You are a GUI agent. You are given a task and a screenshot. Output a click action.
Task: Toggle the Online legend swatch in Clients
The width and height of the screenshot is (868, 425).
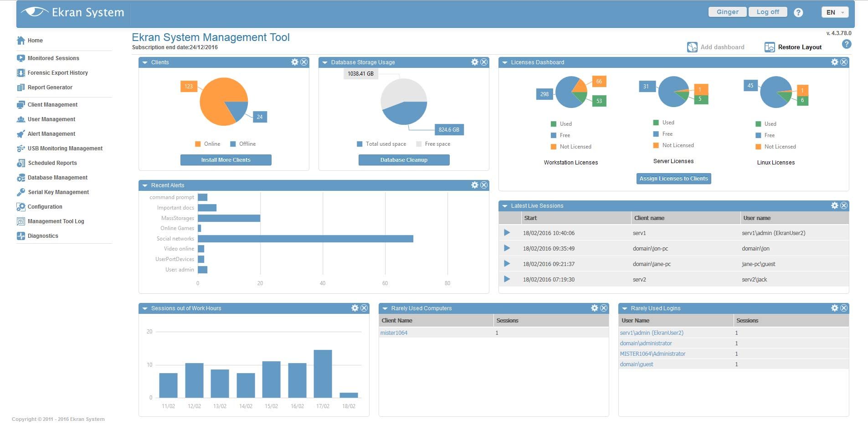point(198,144)
